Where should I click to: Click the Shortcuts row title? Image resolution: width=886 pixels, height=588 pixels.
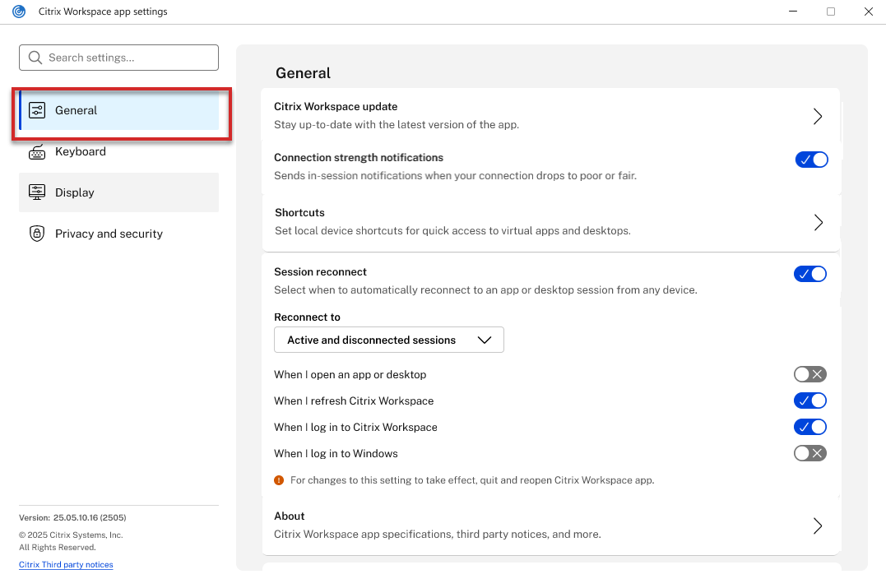[299, 212]
